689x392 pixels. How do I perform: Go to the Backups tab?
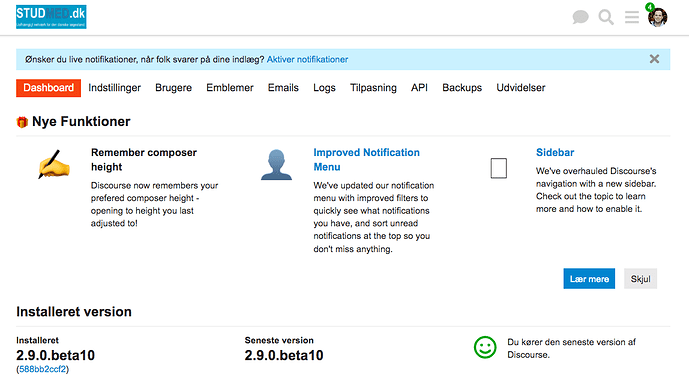[x=462, y=88]
